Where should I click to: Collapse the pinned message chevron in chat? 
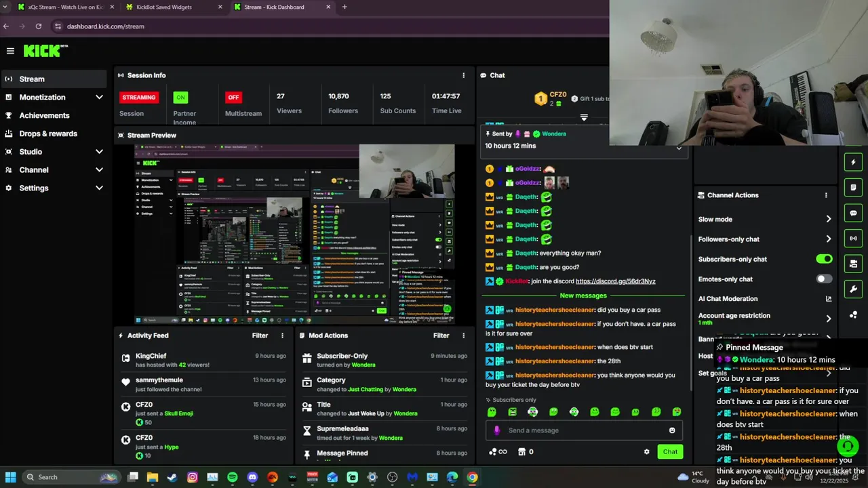679,148
